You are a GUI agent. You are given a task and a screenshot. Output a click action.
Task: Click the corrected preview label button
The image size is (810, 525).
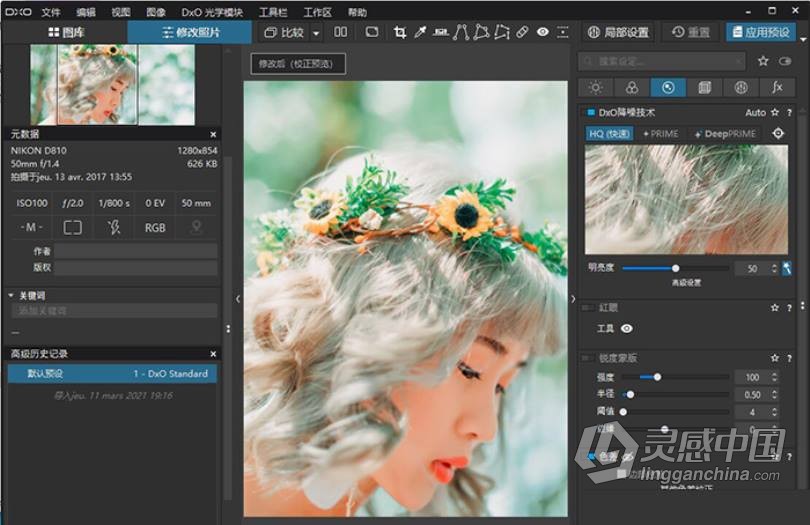coord(298,64)
